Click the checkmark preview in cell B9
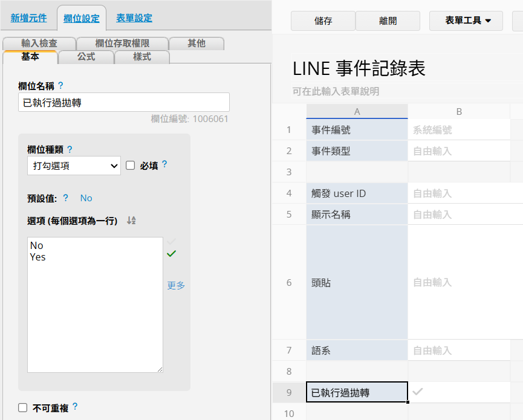 tap(418, 392)
